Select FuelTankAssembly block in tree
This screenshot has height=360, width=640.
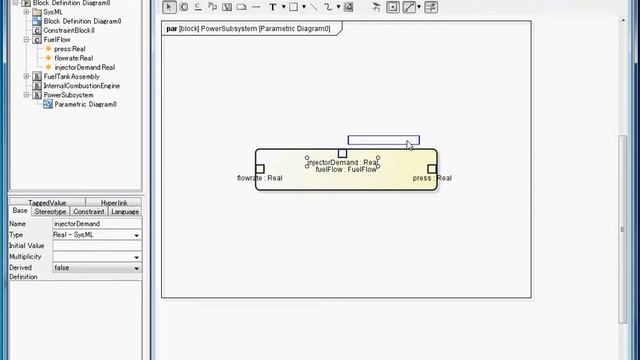pos(67,76)
